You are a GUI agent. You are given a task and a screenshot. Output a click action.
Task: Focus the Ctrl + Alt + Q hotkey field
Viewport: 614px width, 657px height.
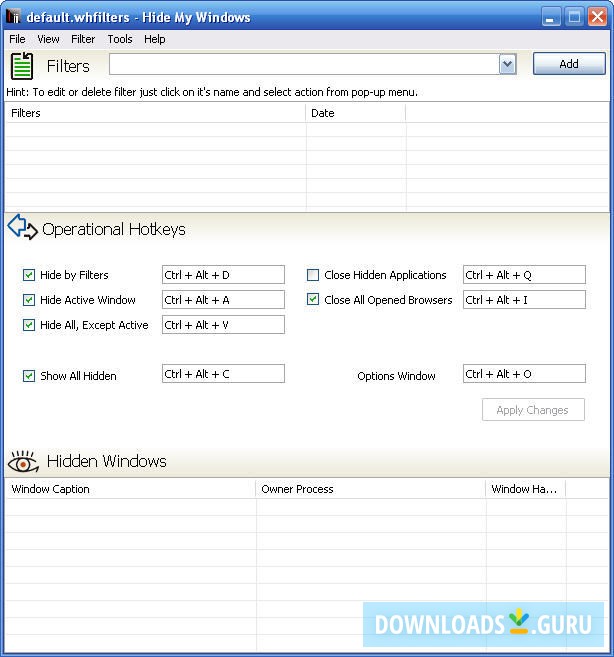click(x=524, y=275)
